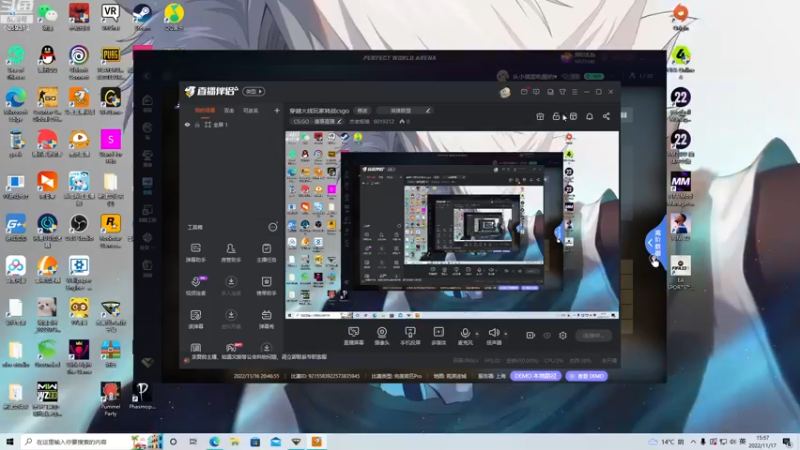
Task: Click the DEMO 本地路径 button
Action: (535, 376)
